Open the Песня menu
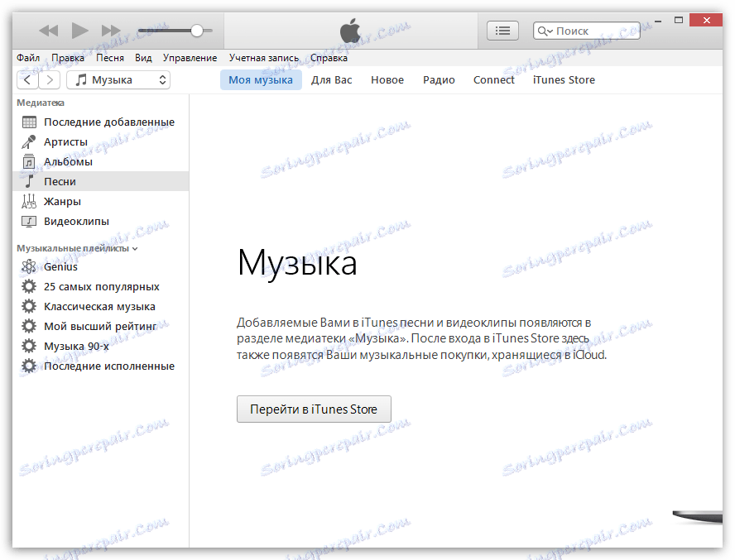The width and height of the screenshot is (735, 560). [x=110, y=58]
